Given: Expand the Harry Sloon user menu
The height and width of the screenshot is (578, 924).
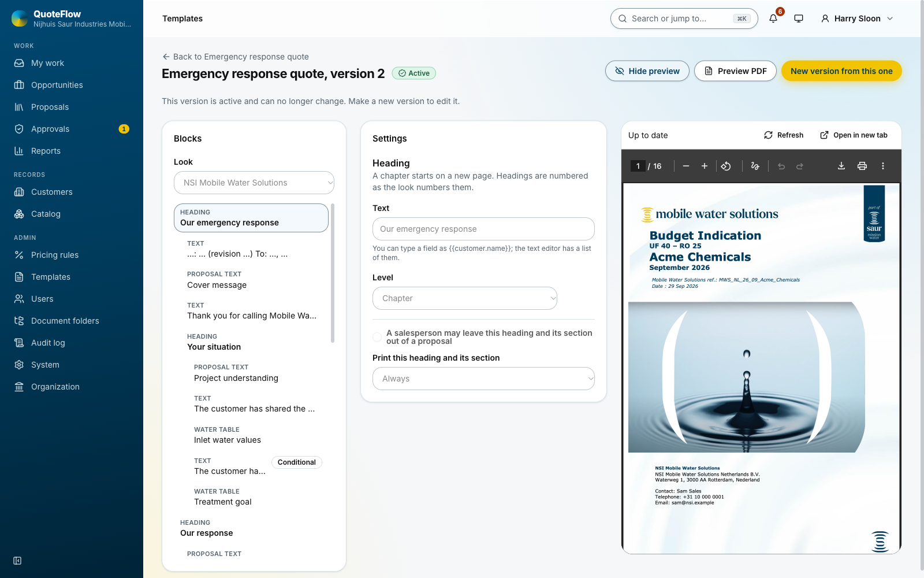Looking at the screenshot, I should point(857,18).
